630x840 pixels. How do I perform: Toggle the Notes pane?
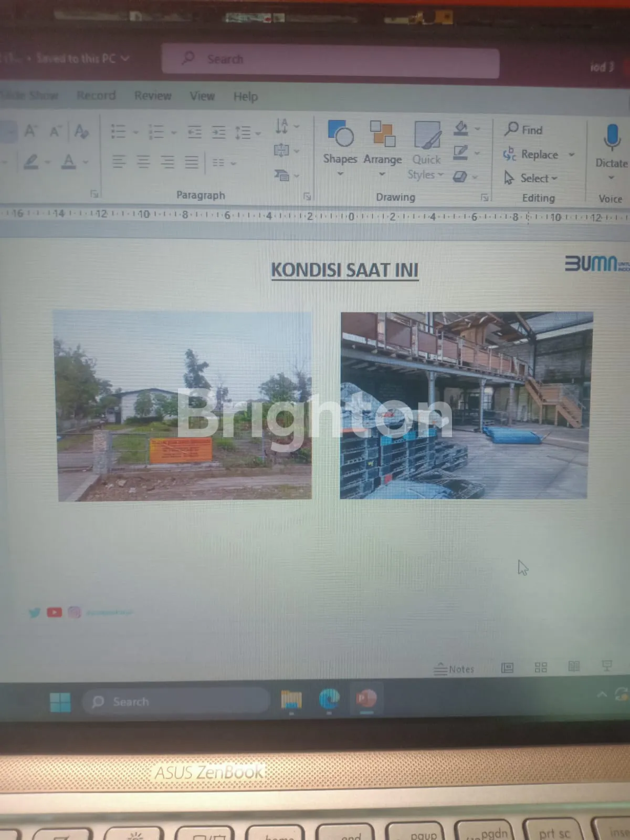[x=454, y=669]
